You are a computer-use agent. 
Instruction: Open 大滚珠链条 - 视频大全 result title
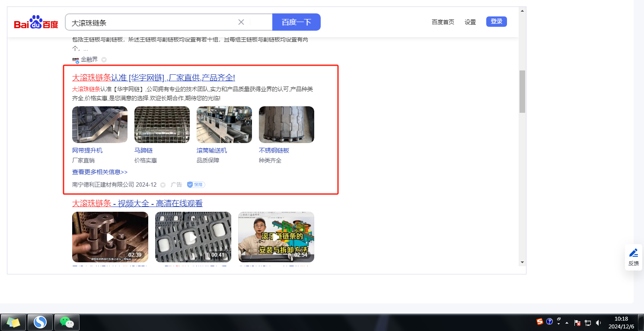click(137, 204)
